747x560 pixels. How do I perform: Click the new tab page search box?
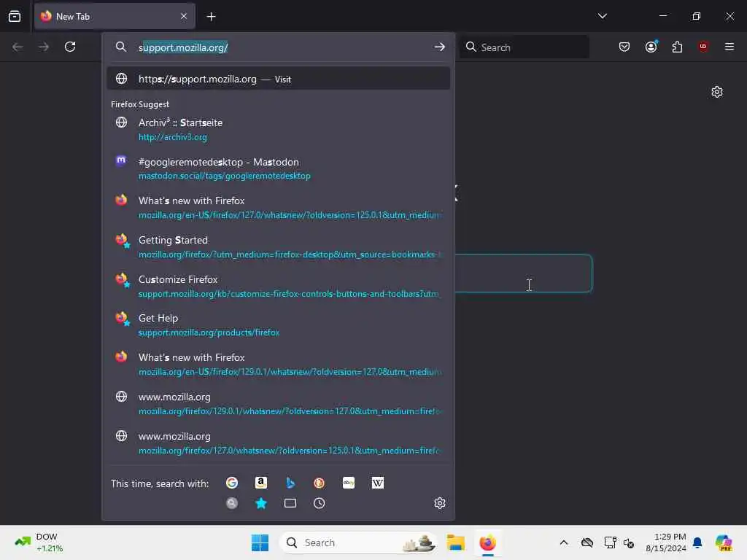(x=523, y=273)
